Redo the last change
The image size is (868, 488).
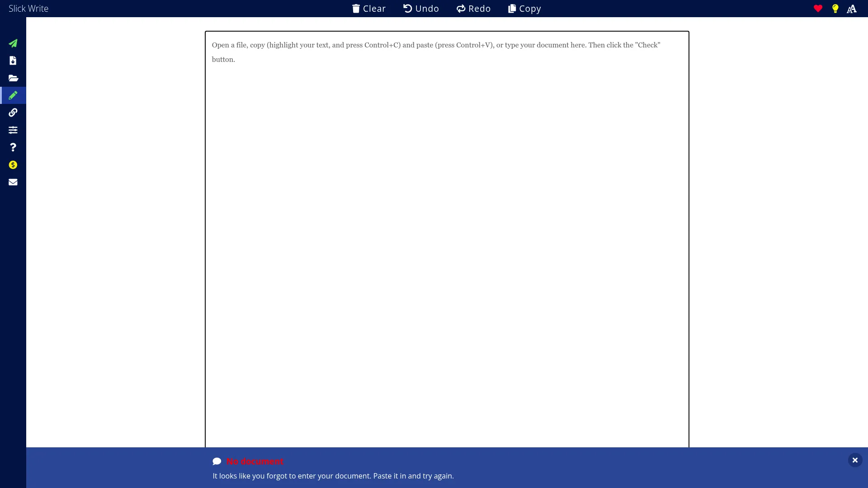(x=473, y=9)
